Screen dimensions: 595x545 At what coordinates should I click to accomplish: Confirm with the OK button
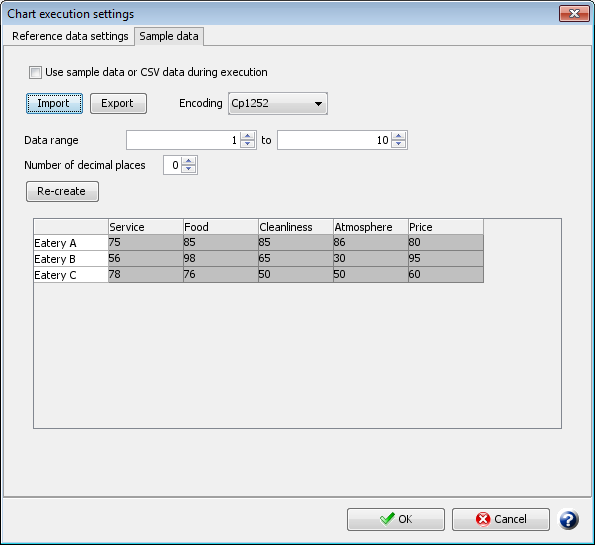click(396, 519)
